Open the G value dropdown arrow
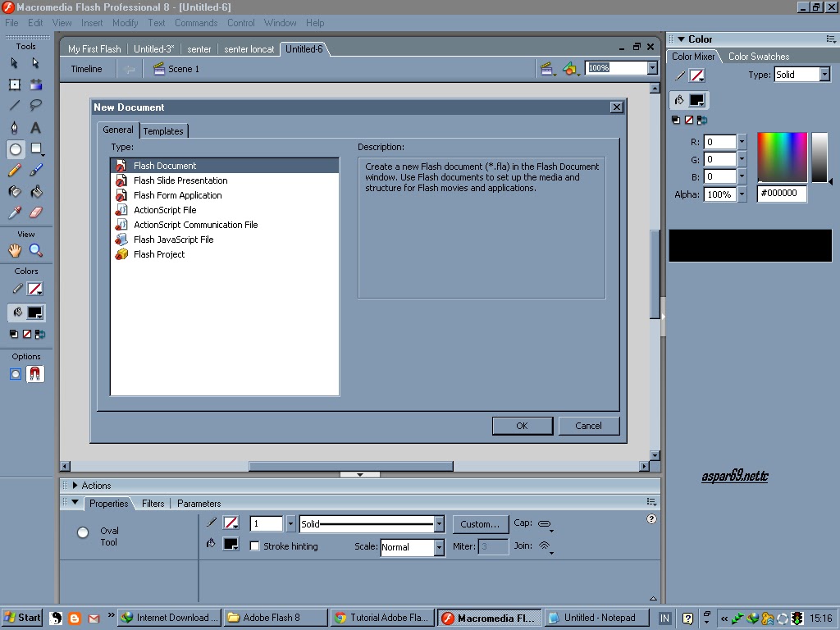 point(742,159)
